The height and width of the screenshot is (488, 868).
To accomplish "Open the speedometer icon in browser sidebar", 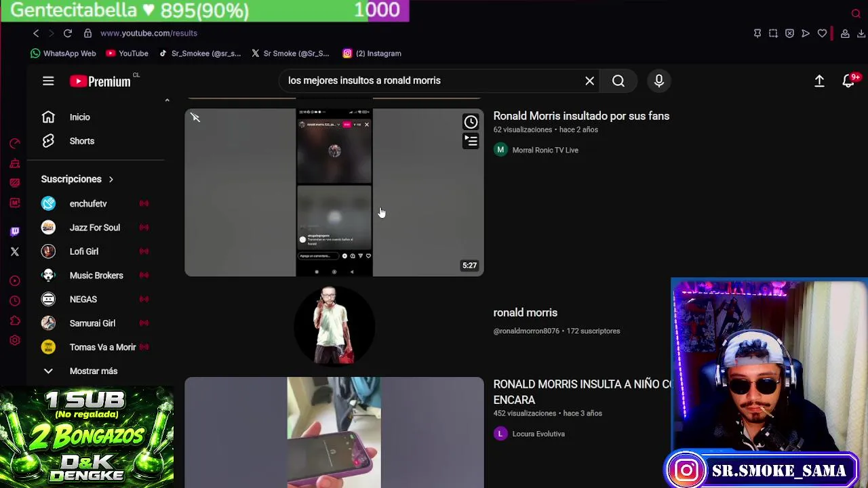I will pyautogui.click(x=15, y=143).
